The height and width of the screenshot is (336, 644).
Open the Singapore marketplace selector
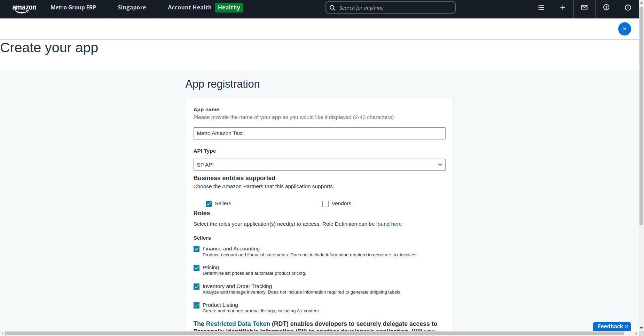(132, 8)
